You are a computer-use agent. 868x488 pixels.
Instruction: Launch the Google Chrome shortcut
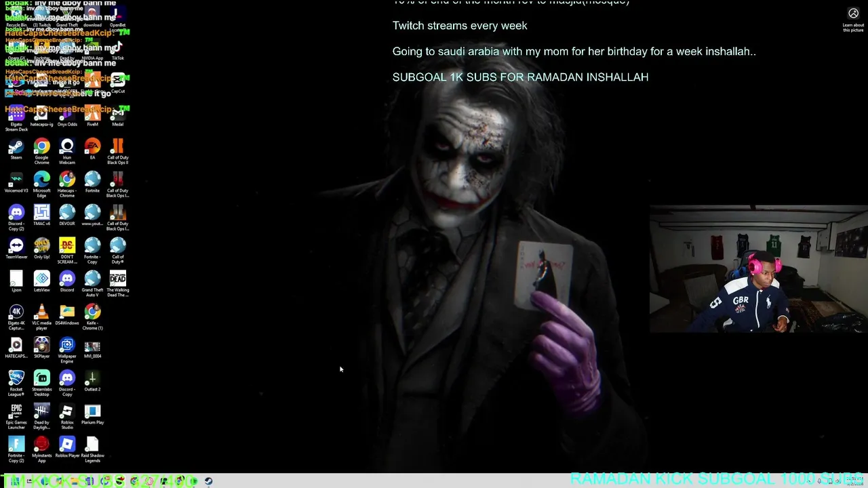point(42,151)
